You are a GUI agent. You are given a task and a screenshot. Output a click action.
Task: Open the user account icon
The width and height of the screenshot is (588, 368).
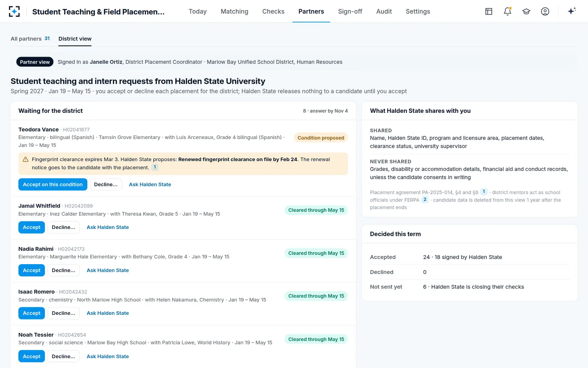[545, 11]
